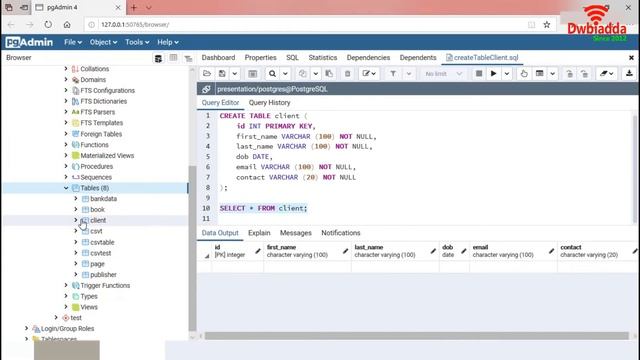Screen dimensions: 640x360
Task: Open the Tools menu
Action: click(137, 42)
